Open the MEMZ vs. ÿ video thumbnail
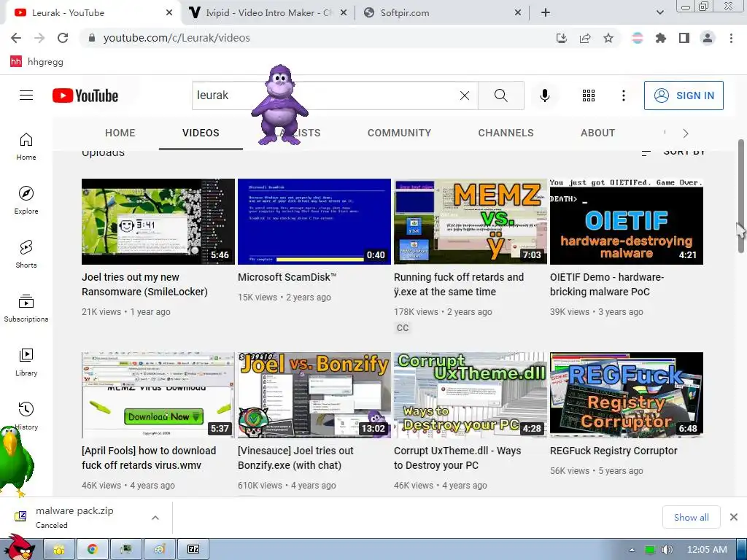The width and height of the screenshot is (747, 560). pos(471,222)
